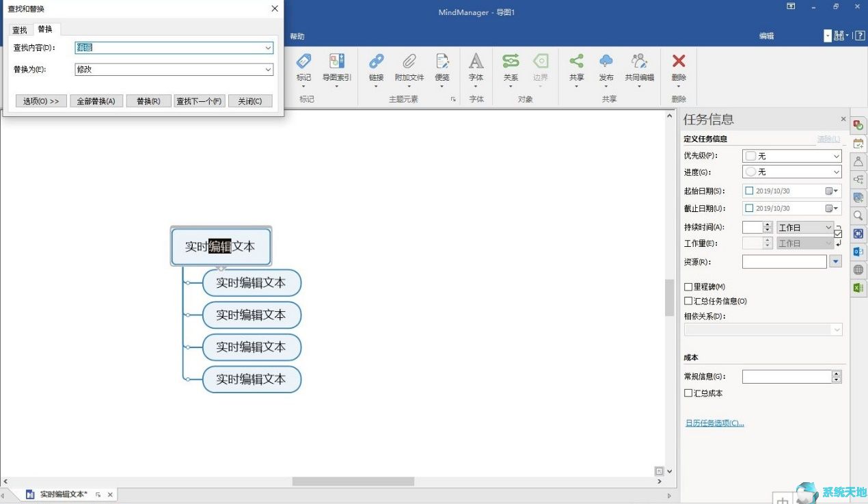Open the 优先级 priority dropdown

[x=837, y=156]
